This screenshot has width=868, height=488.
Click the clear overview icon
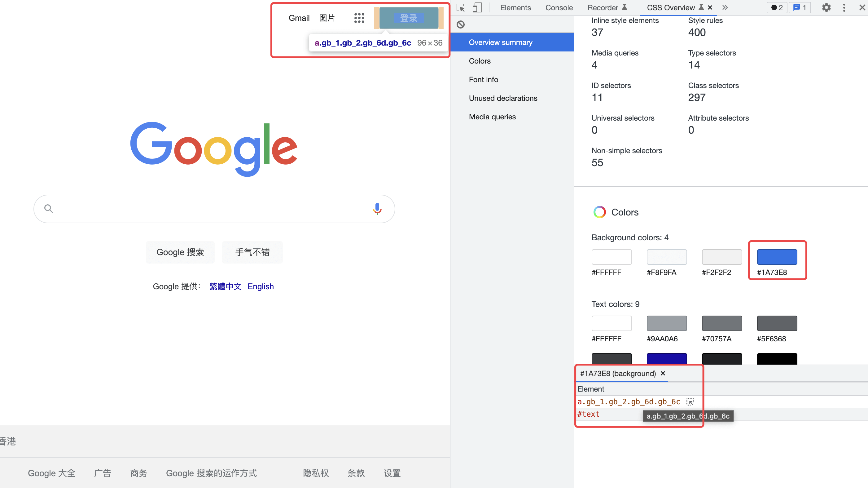point(461,24)
